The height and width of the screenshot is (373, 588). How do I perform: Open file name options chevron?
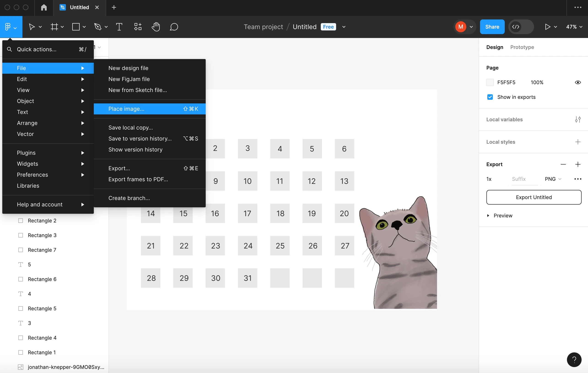click(x=344, y=27)
